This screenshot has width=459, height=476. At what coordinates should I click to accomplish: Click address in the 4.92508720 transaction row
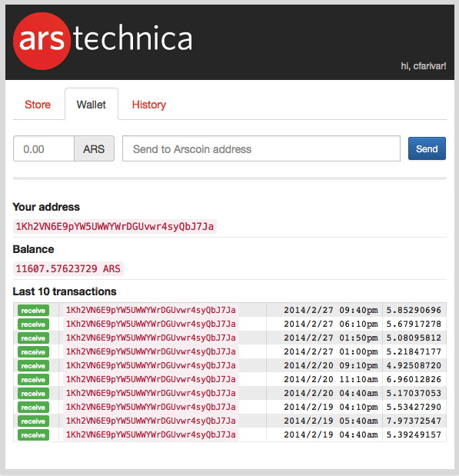click(151, 365)
